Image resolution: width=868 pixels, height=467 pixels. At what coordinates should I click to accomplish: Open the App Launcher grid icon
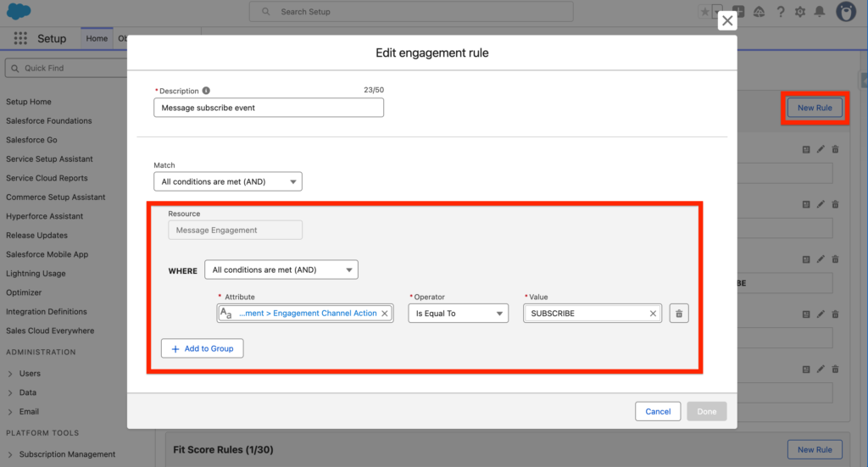coord(21,39)
